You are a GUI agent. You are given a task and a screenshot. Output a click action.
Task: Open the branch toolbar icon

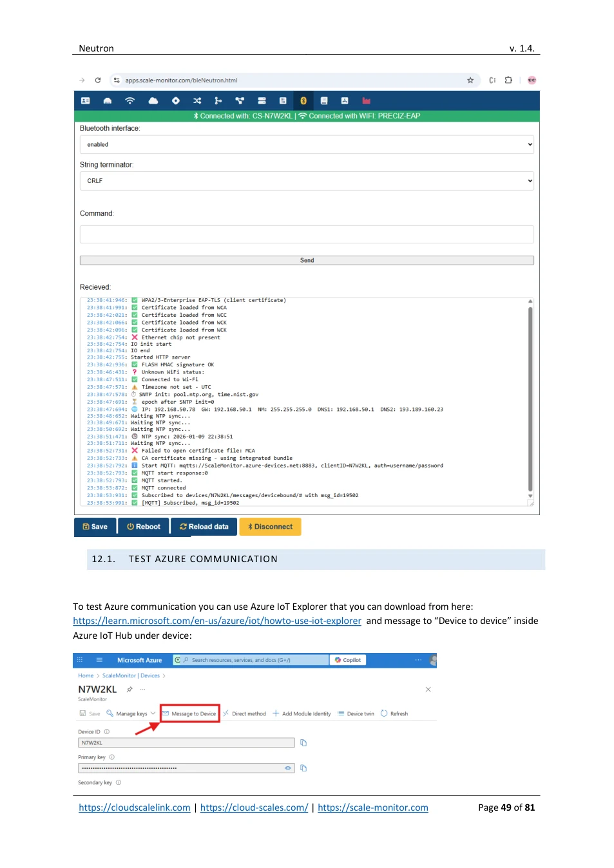(218, 100)
